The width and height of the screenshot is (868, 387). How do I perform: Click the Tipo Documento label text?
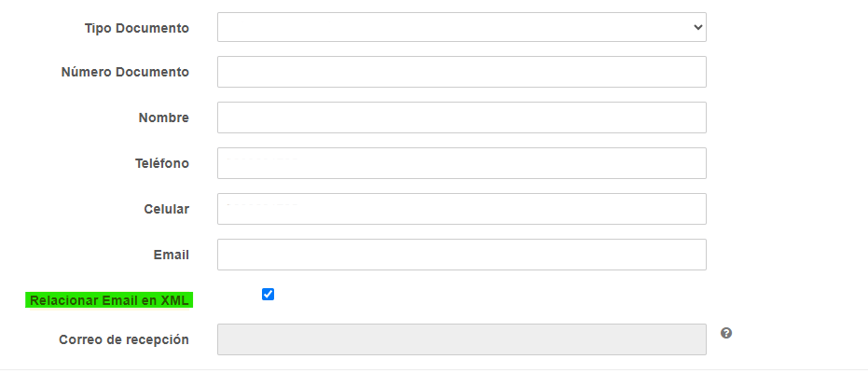[137, 28]
